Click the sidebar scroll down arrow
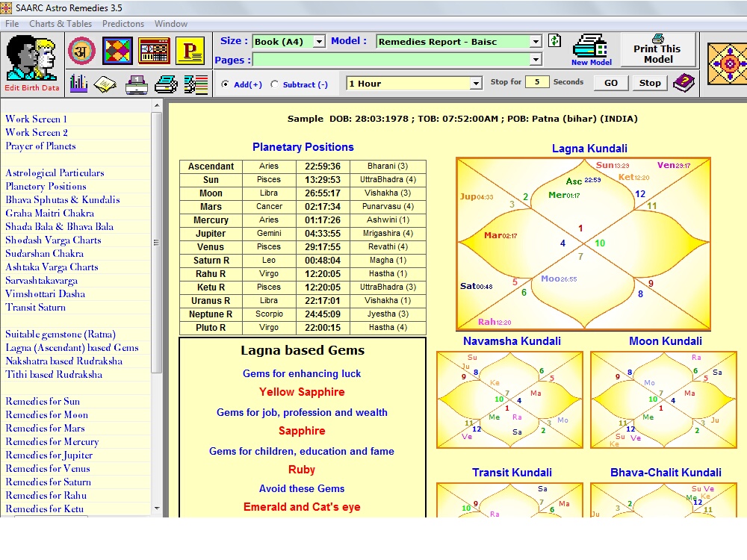747x560 pixels. [x=157, y=508]
